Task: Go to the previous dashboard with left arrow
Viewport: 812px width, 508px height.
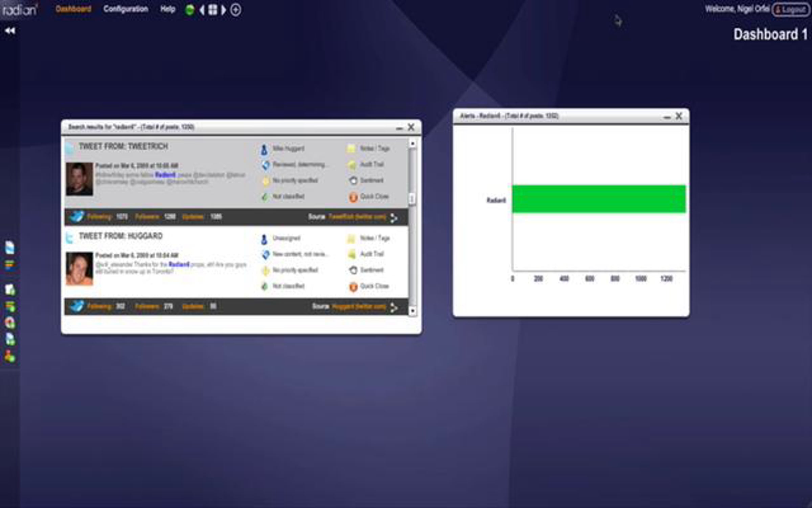Action: tap(202, 10)
